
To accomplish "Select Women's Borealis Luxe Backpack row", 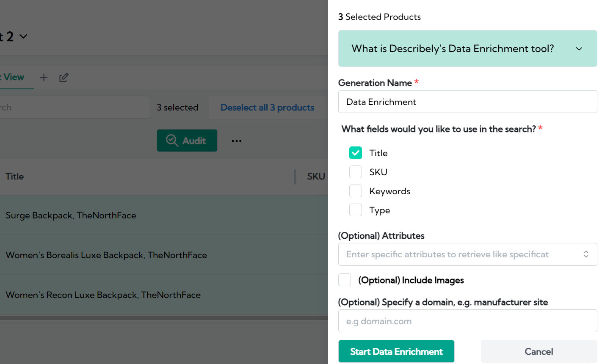I will point(164,255).
